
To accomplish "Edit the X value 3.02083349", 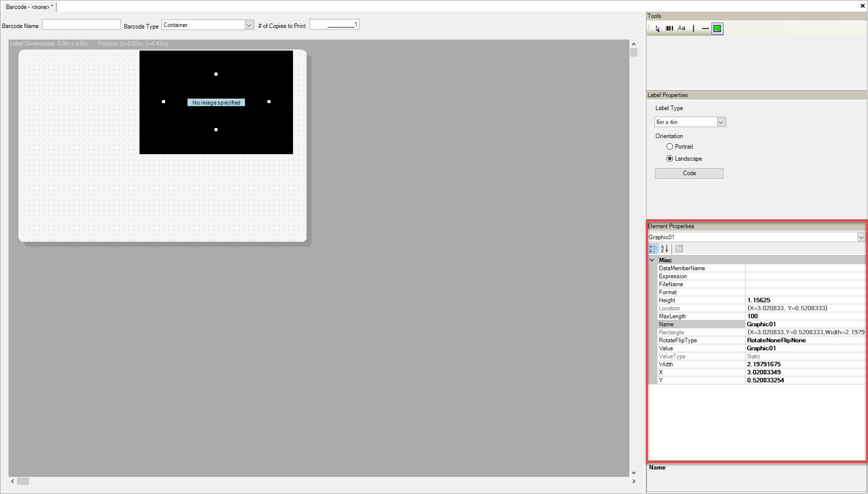I will (x=805, y=372).
